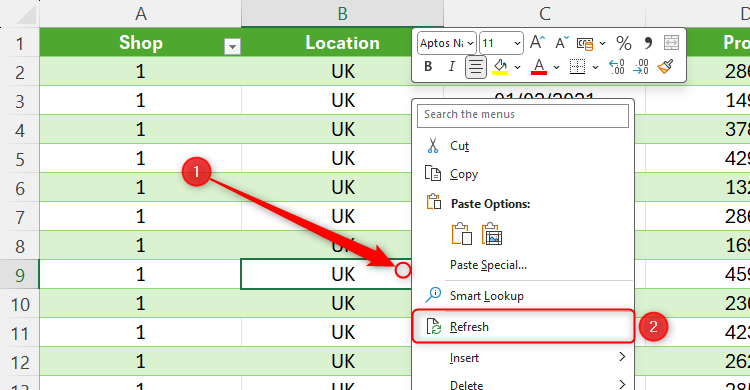
Task: Expand accounting format options arrow
Action: point(603,44)
